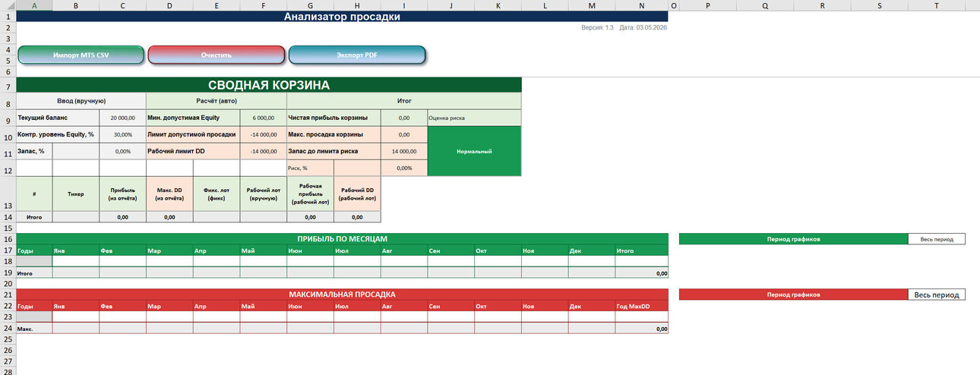Select column G header
Screen dimensions: 980x375
[x=310, y=5]
